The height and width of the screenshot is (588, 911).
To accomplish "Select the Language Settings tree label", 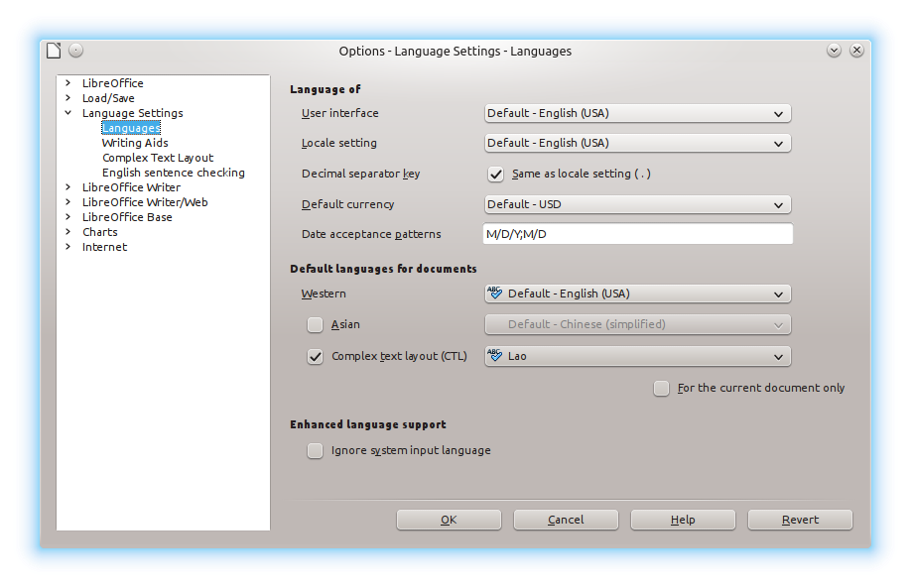I will point(132,113).
